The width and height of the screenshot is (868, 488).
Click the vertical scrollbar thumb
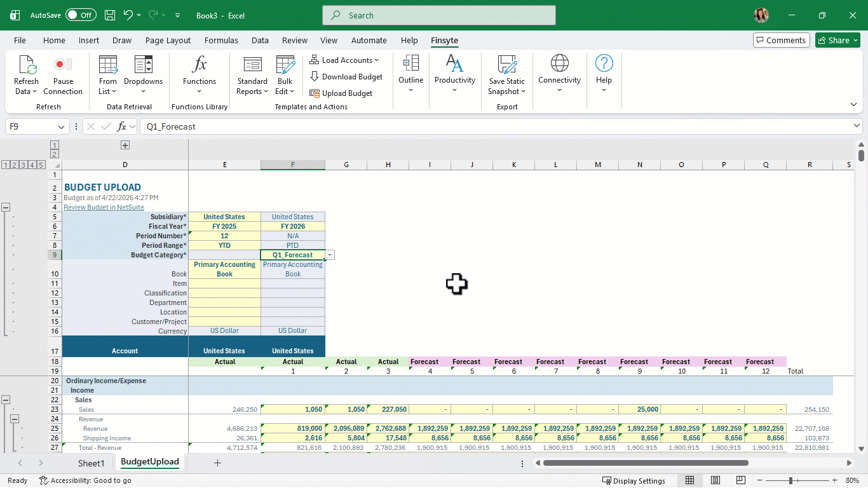pyautogui.click(x=861, y=155)
